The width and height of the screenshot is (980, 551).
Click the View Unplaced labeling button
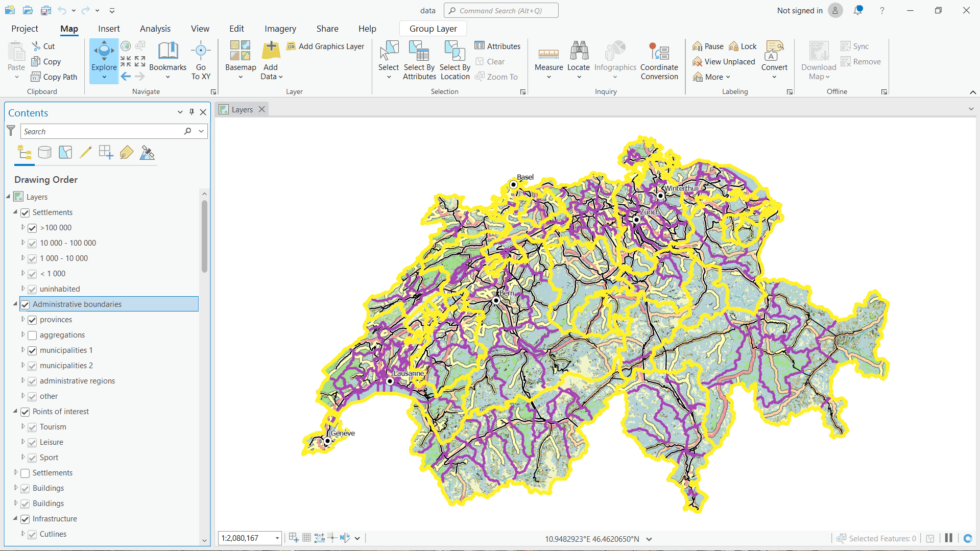click(724, 62)
